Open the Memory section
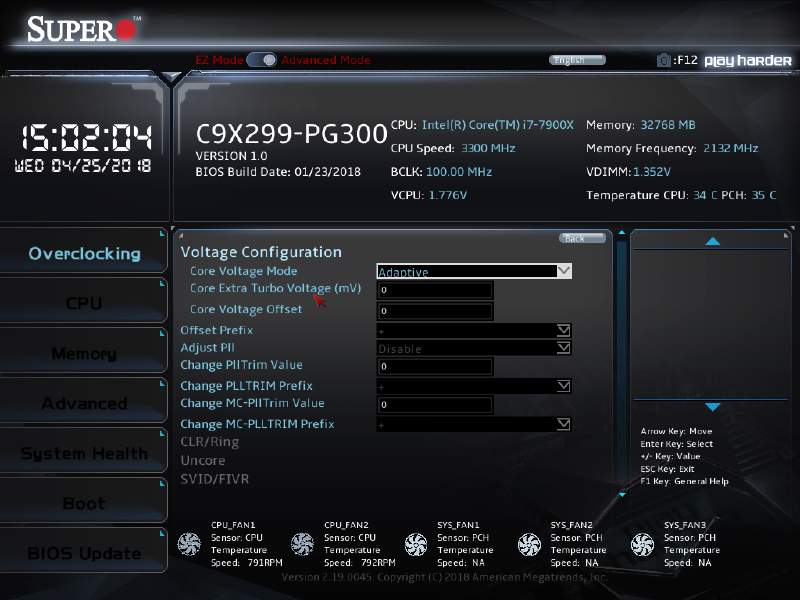800x600 pixels. (84, 353)
